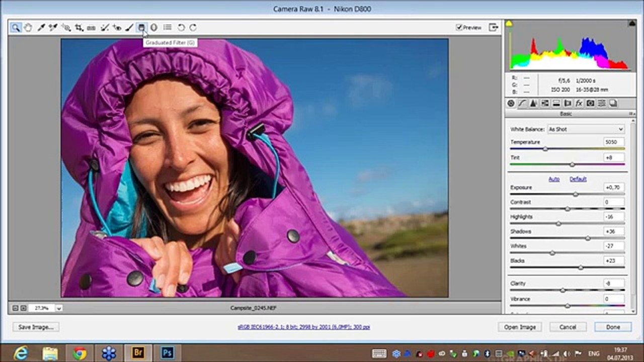Select the Hand tool in toolbar

tap(28, 28)
